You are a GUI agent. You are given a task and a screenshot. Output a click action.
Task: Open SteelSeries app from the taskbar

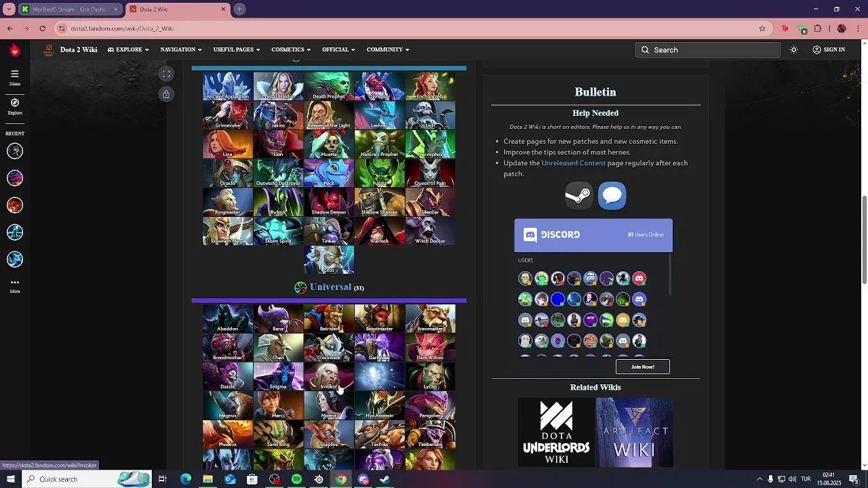319,479
